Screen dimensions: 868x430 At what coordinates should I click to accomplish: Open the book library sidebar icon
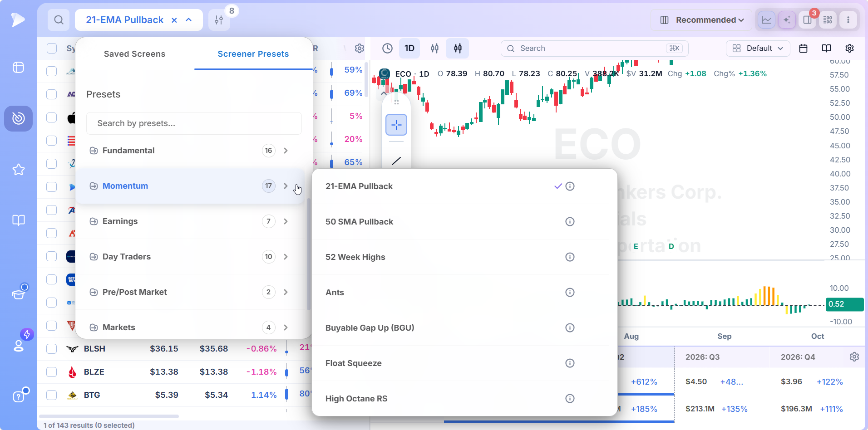[x=18, y=220]
